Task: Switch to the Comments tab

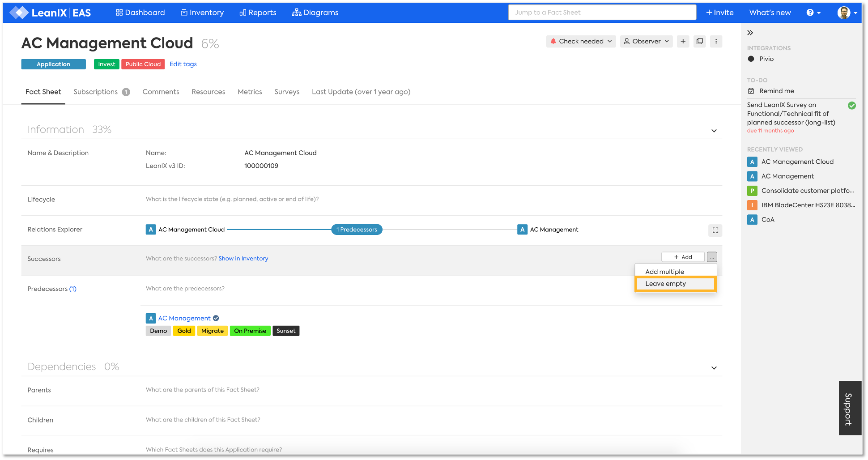Action: coord(161,92)
